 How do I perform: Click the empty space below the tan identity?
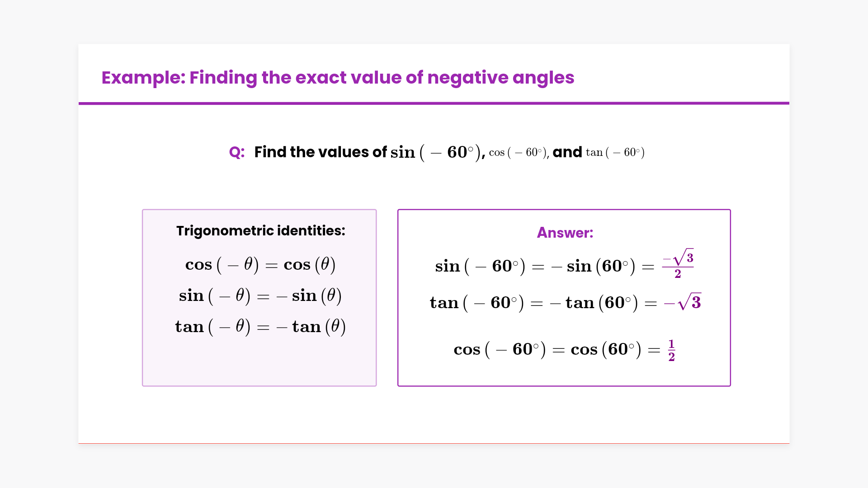click(259, 361)
